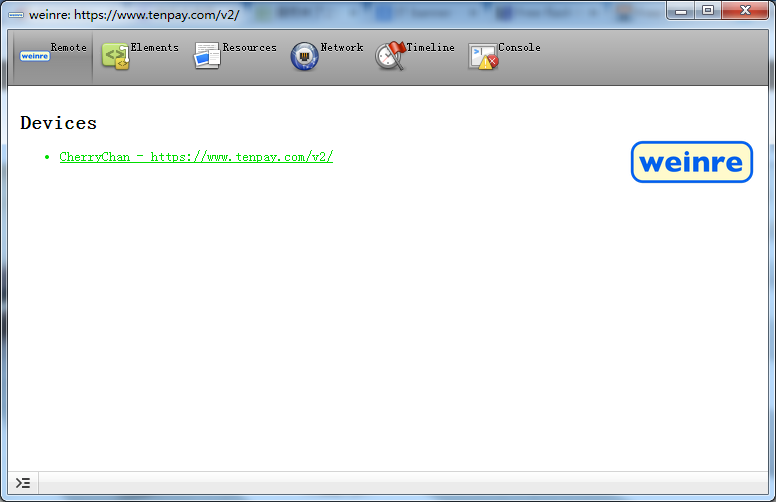Minimize the weinre window

(681, 10)
